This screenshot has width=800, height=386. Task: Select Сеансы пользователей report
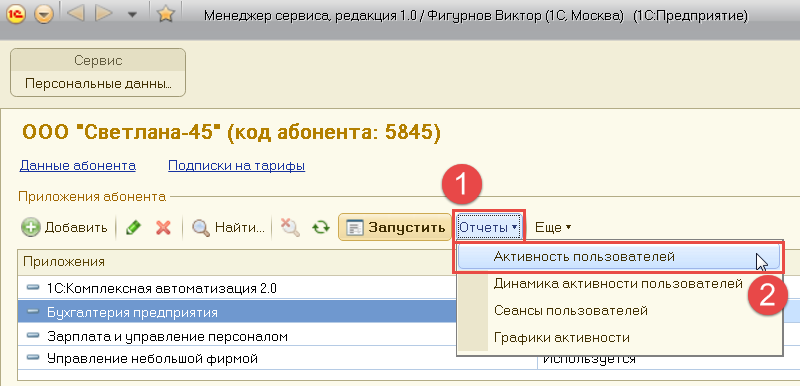pyautogui.click(x=619, y=311)
